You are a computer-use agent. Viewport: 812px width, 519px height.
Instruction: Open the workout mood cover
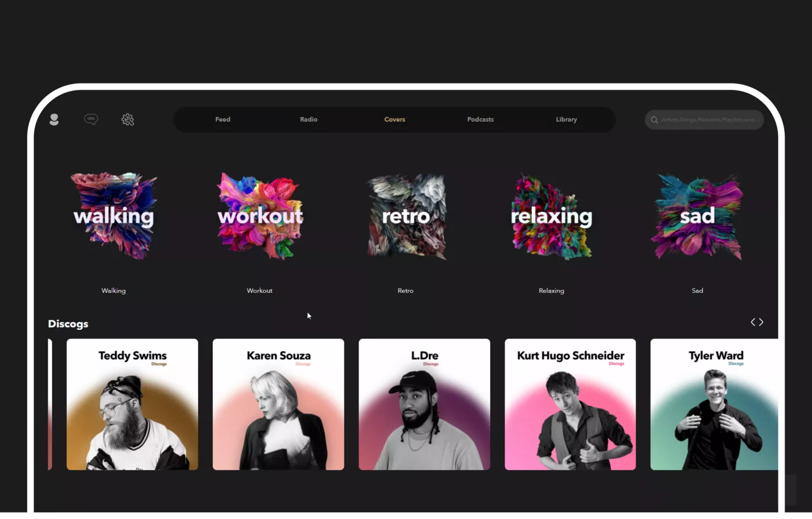(x=260, y=216)
